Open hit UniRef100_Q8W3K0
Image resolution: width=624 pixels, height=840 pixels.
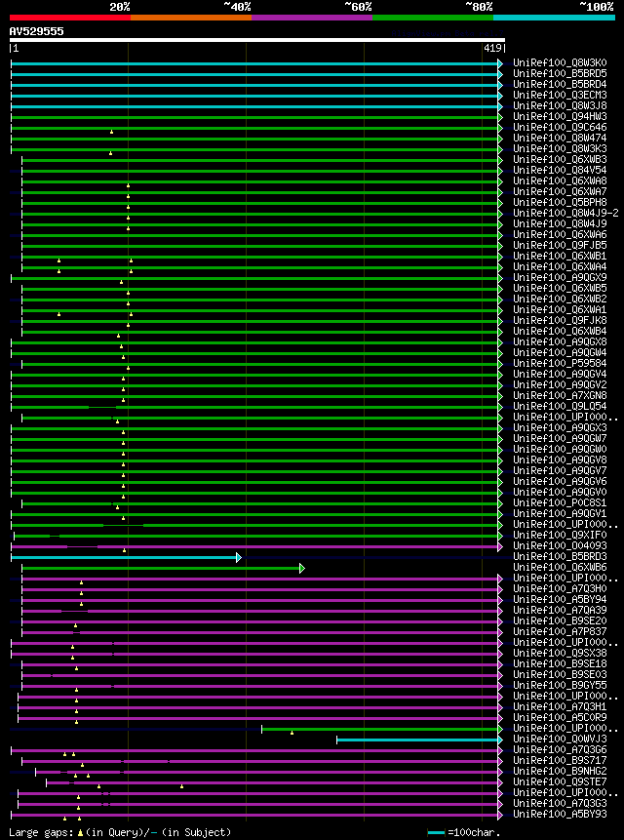tap(560, 63)
